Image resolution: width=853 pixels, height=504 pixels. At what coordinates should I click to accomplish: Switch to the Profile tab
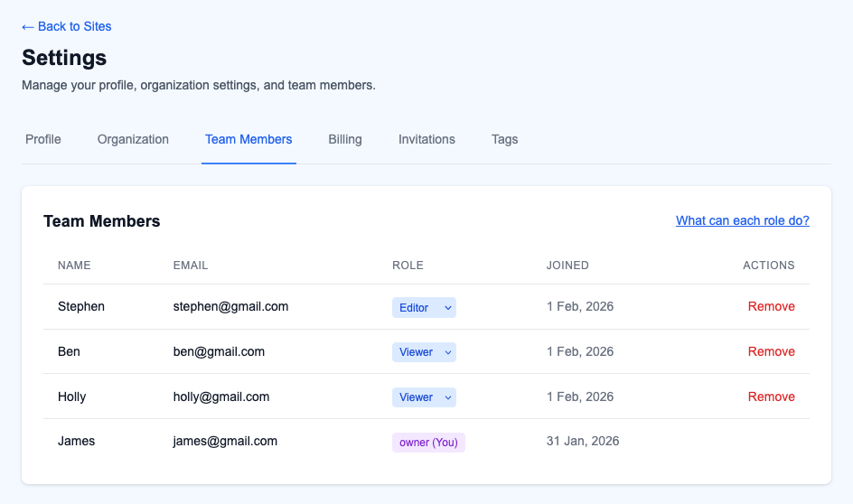[43, 140]
